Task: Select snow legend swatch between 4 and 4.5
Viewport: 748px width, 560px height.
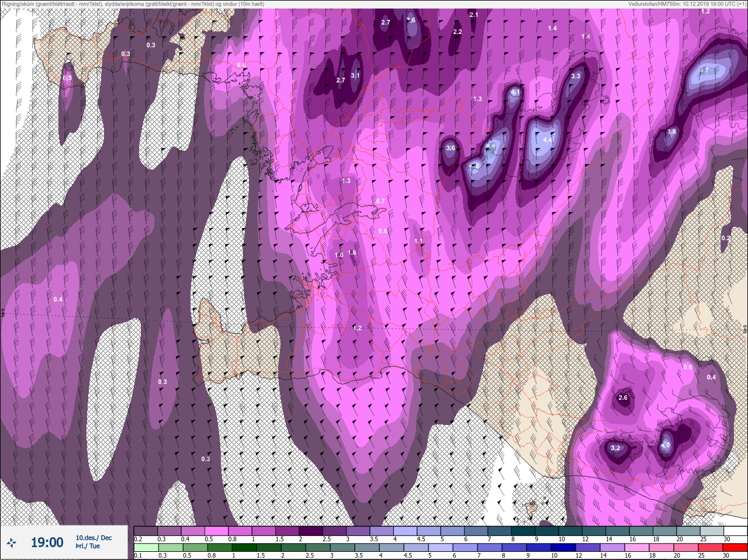Action: point(406,531)
